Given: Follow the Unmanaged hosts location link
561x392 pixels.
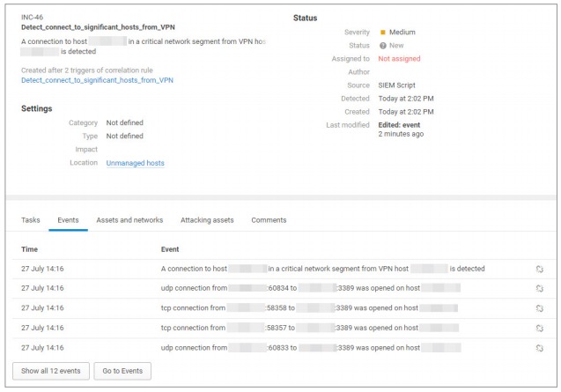Looking at the screenshot, I should [135, 163].
